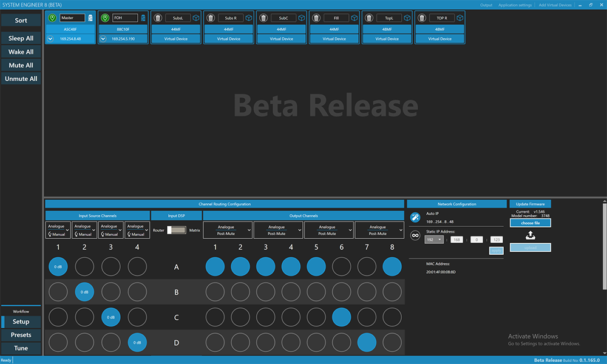This screenshot has width=607, height=364.
Task: Expand the Master device details chevron
Action: point(50,38)
